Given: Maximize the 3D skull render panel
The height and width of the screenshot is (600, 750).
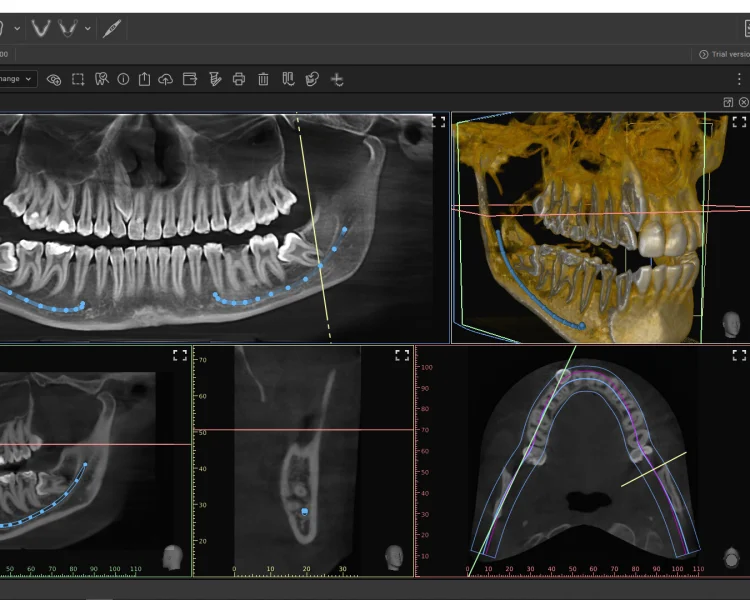Looking at the screenshot, I should (x=739, y=122).
